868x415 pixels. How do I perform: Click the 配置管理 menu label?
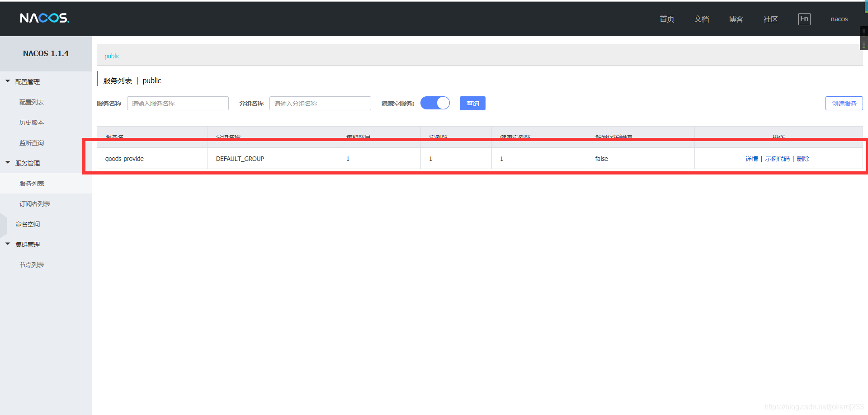click(x=28, y=82)
